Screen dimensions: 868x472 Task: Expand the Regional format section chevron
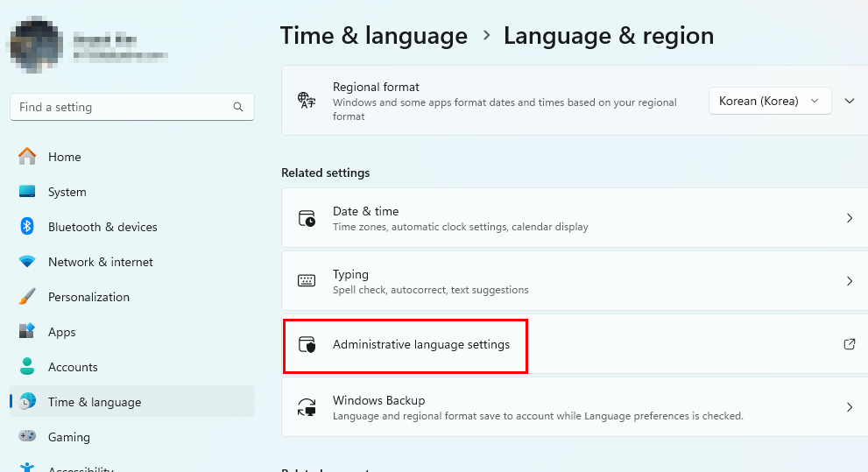(x=850, y=101)
